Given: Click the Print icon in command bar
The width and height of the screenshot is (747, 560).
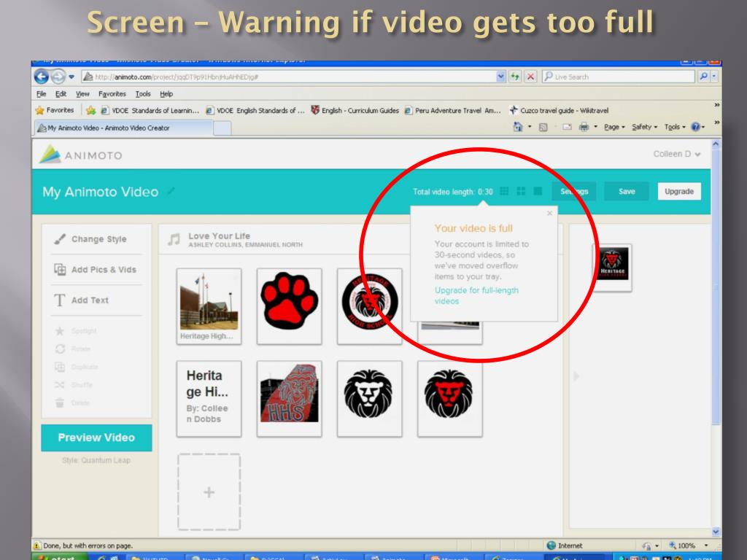Looking at the screenshot, I should pyautogui.click(x=584, y=127).
